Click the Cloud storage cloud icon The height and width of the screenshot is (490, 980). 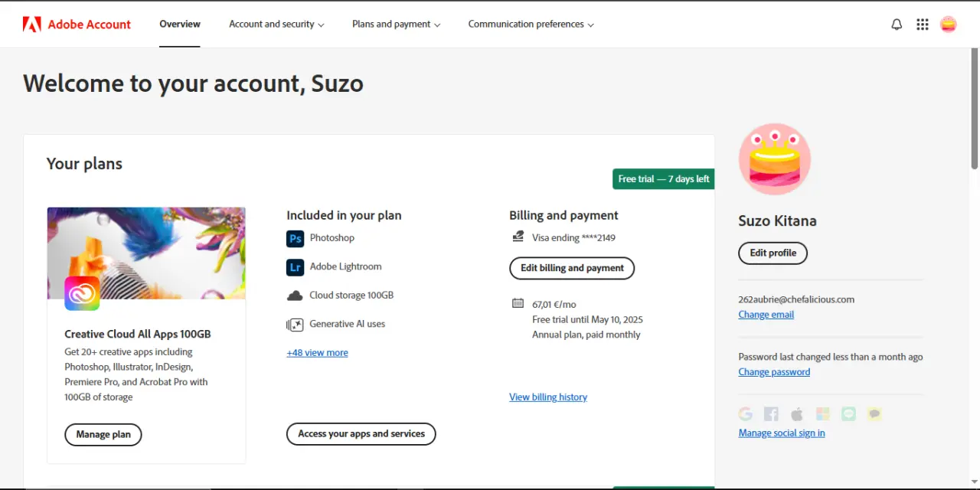[x=295, y=296]
